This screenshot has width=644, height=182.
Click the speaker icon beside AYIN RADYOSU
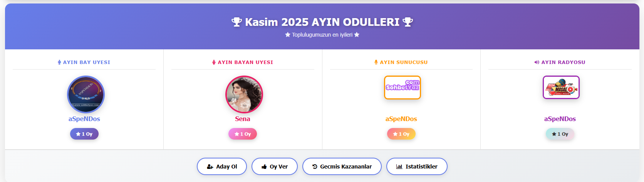click(x=537, y=62)
